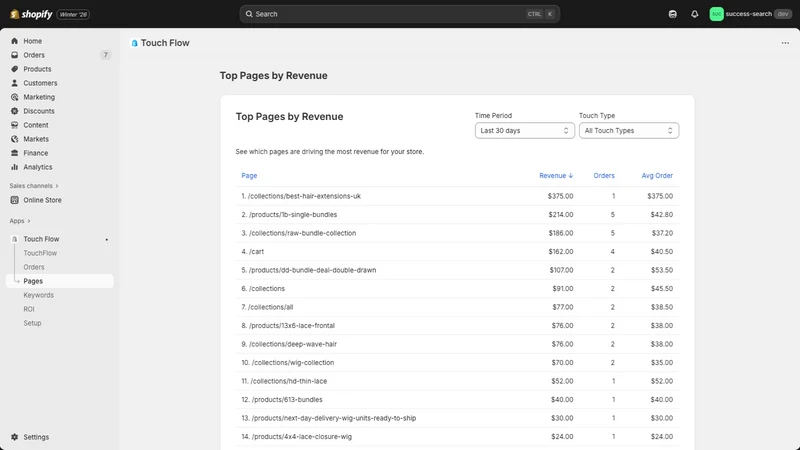
Task: Open the TouchFlow sub-page
Action: 40,253
